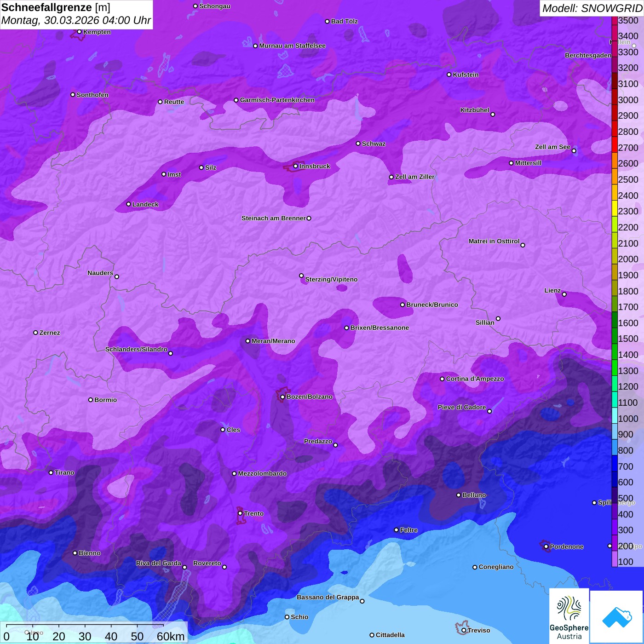Click the Pordenone city marker
Image resolution: width=644 pixels, height=644 pixels.
pyautogui.click(x=546, y=546)
